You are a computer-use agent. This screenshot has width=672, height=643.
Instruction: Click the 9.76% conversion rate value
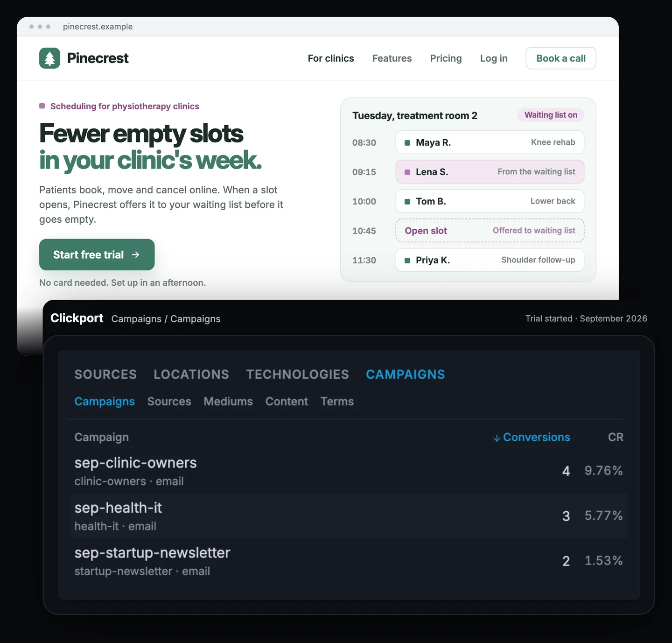604,471
